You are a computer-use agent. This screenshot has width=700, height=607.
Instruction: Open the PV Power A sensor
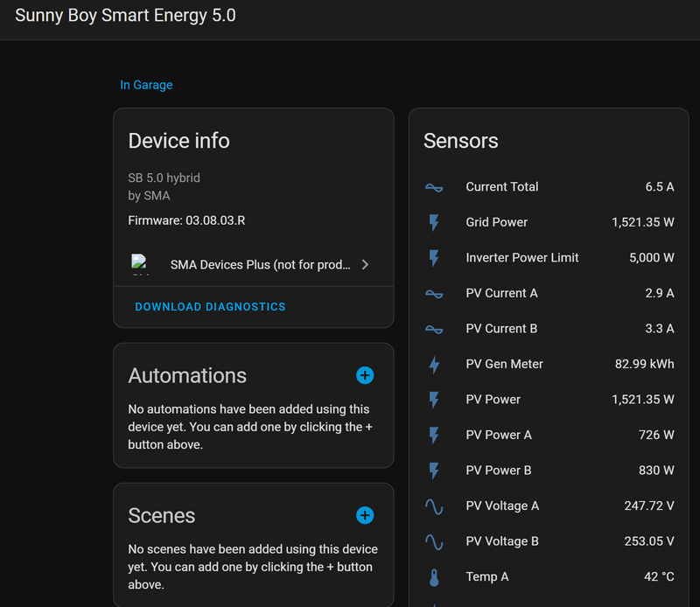point(549,435)
